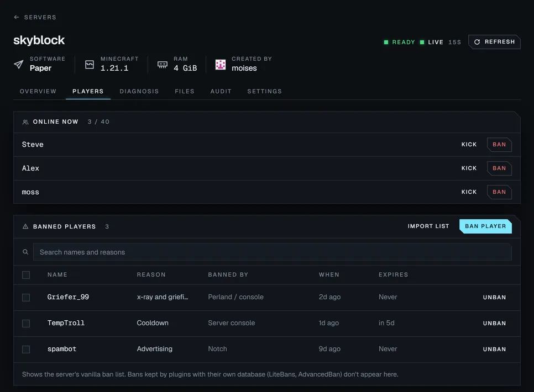Image resolution: width=534 pixels, height=392 pixels.
Task: Click the Banned Players warning icon
Action: (x=25, y=226)
